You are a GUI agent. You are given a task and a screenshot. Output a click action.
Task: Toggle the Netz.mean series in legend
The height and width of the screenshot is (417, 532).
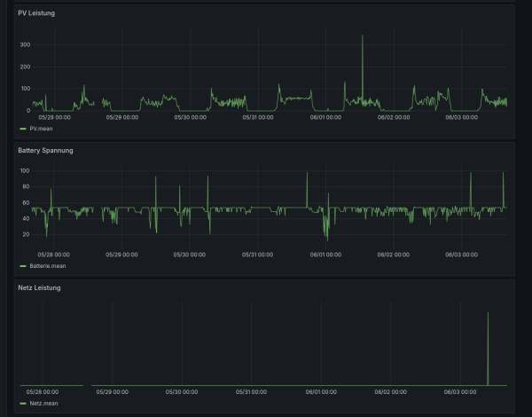(x=43, y=403)
